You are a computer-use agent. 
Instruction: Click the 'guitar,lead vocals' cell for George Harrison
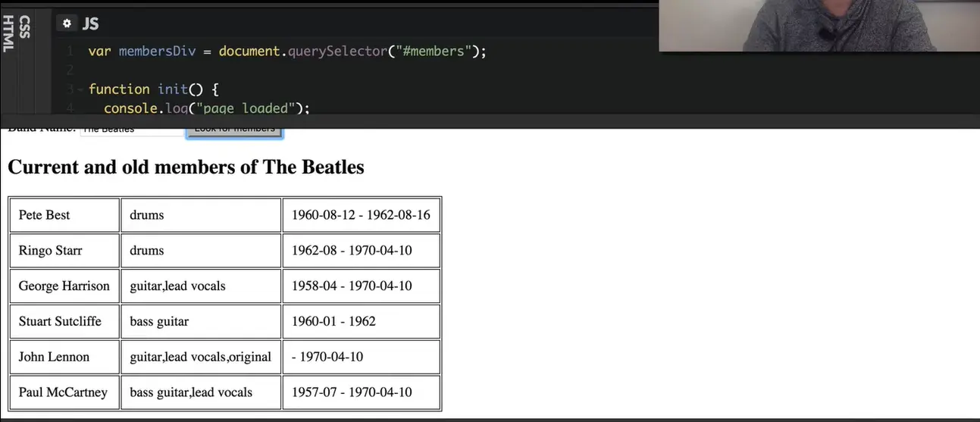(201, 286)
